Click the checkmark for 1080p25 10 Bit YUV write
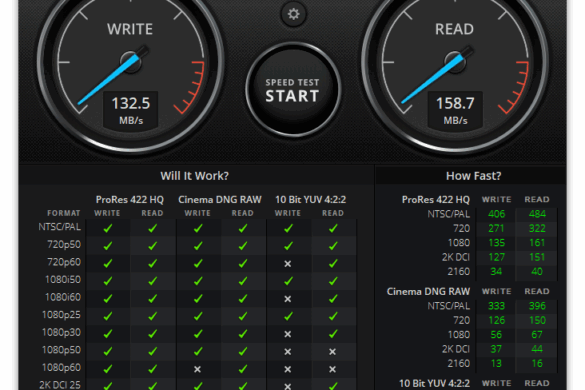 pos(288,316)
